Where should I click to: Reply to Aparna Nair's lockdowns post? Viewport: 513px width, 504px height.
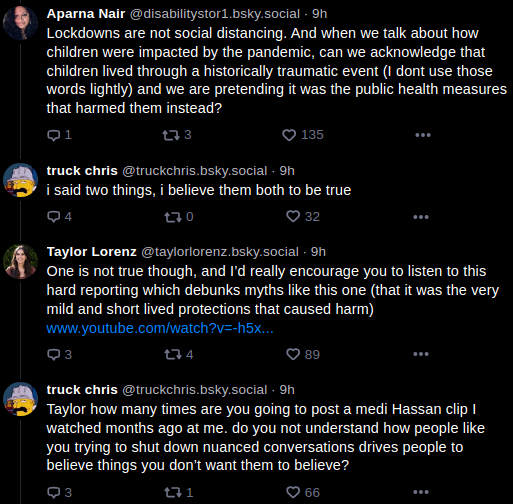[59, 135]
